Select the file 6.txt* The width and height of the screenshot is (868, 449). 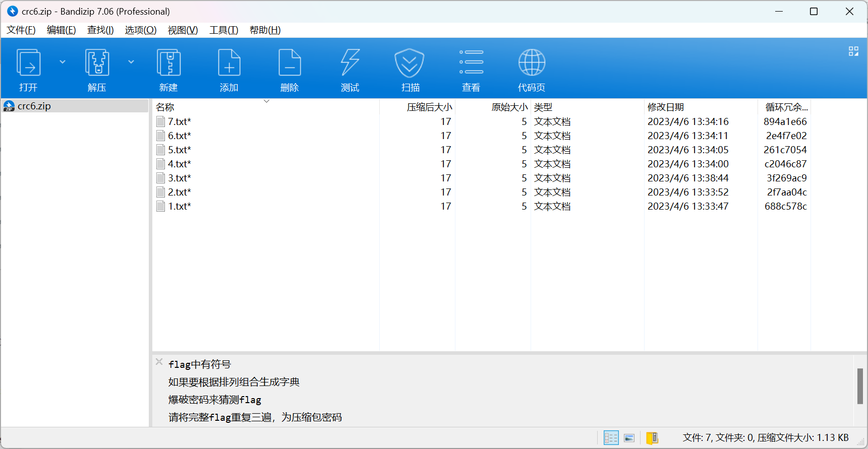click(180, 136)
